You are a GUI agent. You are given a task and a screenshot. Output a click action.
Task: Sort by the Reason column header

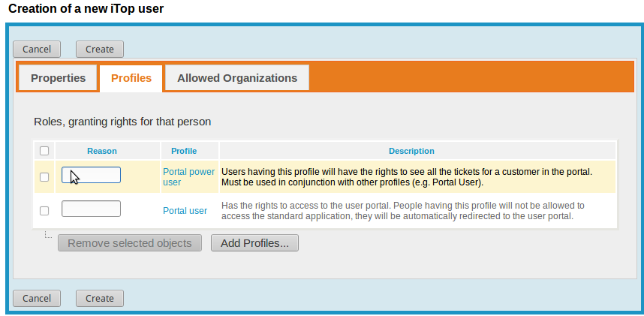(x=102, y=151)
